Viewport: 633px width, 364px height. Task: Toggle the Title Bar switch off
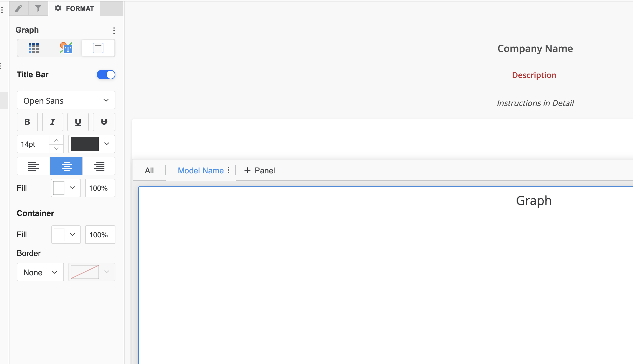[x=106, y=74]
